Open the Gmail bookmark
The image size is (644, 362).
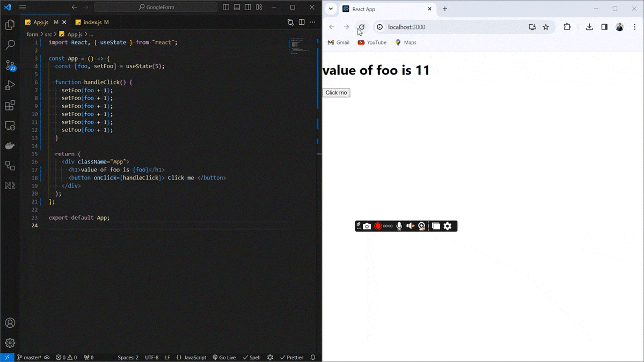pyautogui.click(x=339, y=42)
